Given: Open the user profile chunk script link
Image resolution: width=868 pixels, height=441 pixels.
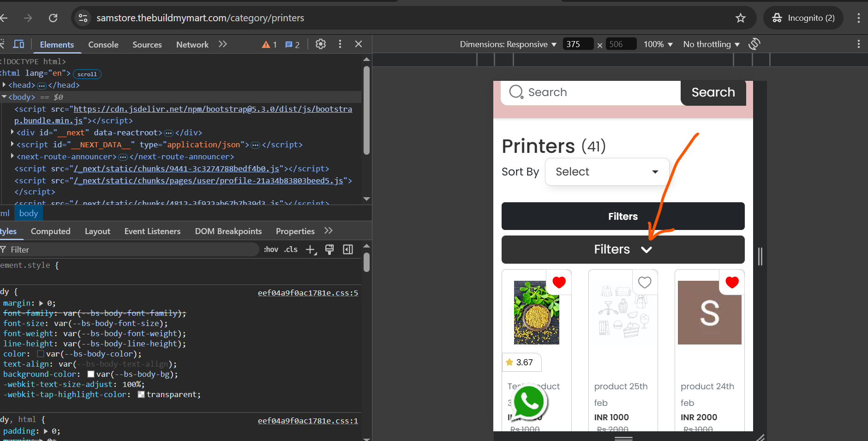Looking at the screenshot, I should [x=209, y=181].
